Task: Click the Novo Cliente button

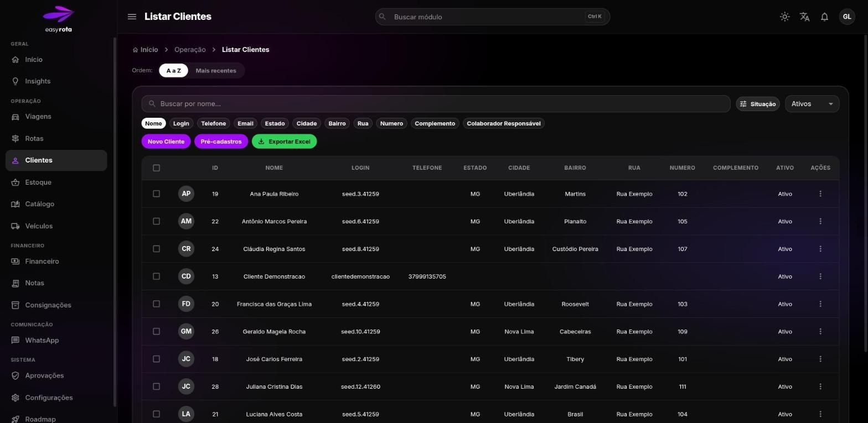Action: click(166, 142)
